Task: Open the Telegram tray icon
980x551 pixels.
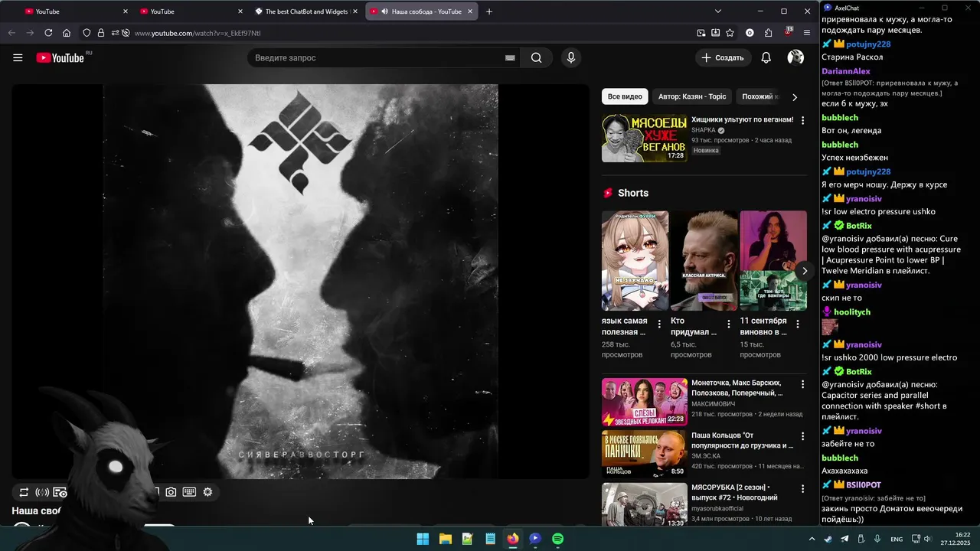Action: (x=844, y=539)
